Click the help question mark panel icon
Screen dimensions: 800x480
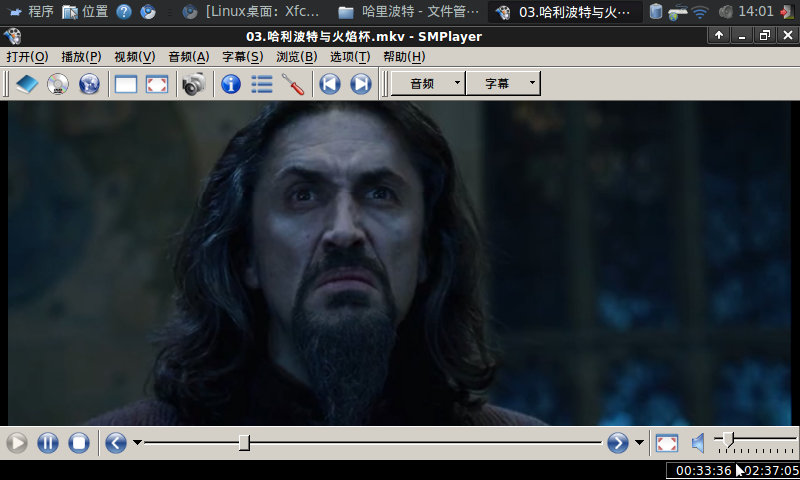[124, 11]
